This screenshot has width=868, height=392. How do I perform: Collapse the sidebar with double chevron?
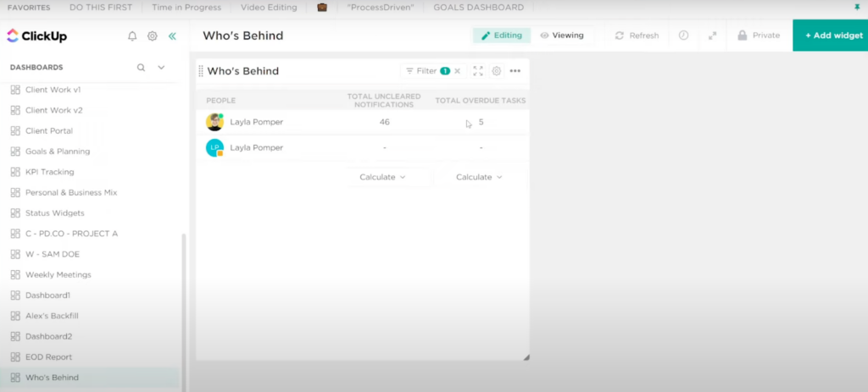pyautogui.click(x=172, y=36)
